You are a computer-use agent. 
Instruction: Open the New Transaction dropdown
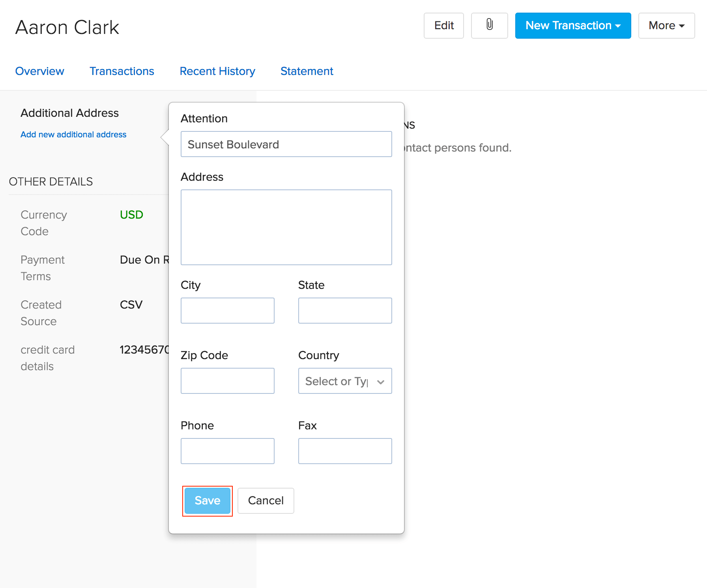[572, 25]
